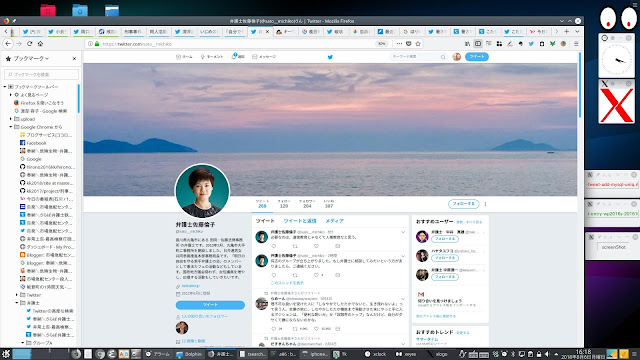Expand the Twitter bookmark folder
Screen dimensions: 640x360
[17, 295]
